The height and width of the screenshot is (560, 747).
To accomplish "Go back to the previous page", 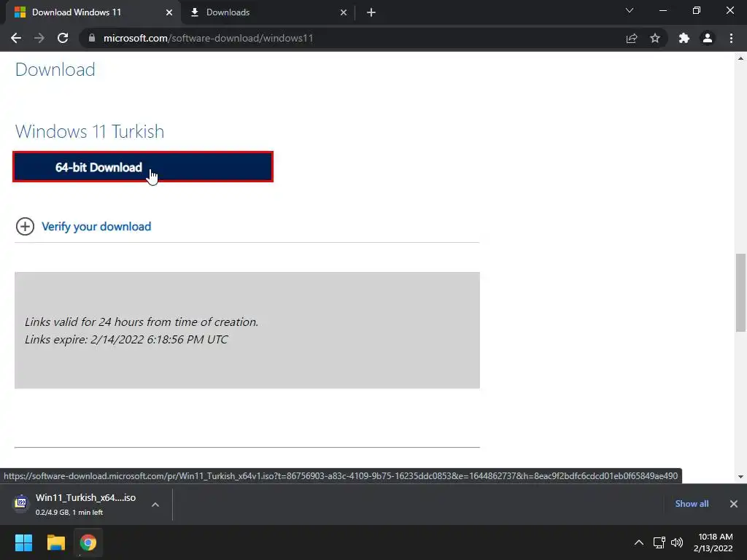I will click(16, 38).
